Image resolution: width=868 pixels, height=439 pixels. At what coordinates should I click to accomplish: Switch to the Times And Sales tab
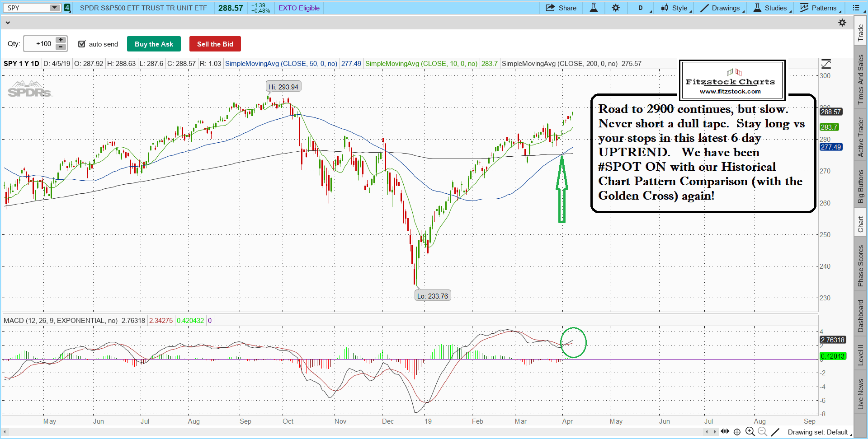pos(861,79)
